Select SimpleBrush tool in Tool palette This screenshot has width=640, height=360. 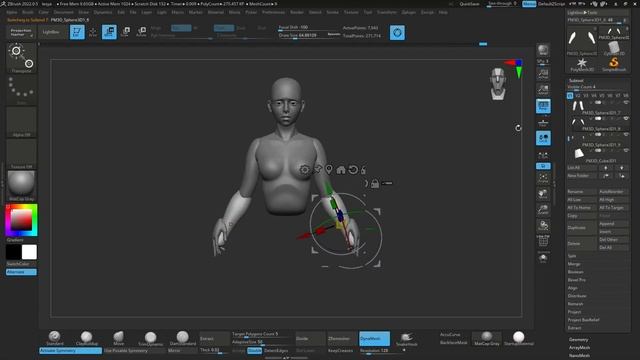coord(613,64)
